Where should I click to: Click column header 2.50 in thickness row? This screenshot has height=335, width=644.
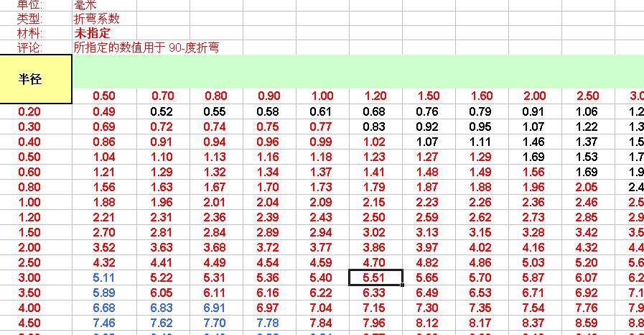pos(588,96)
